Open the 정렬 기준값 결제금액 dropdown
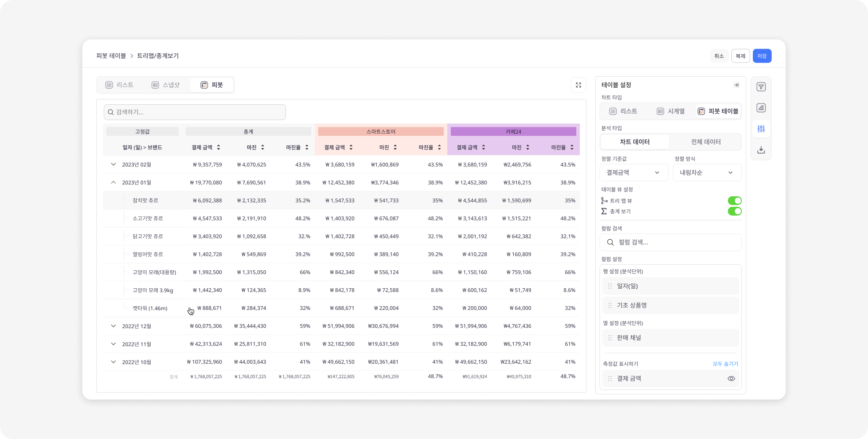 click(633, 173)
